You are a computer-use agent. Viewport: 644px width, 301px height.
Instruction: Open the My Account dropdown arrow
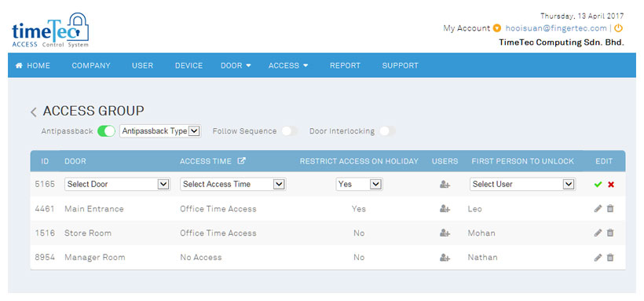click(x=497, y=28)
